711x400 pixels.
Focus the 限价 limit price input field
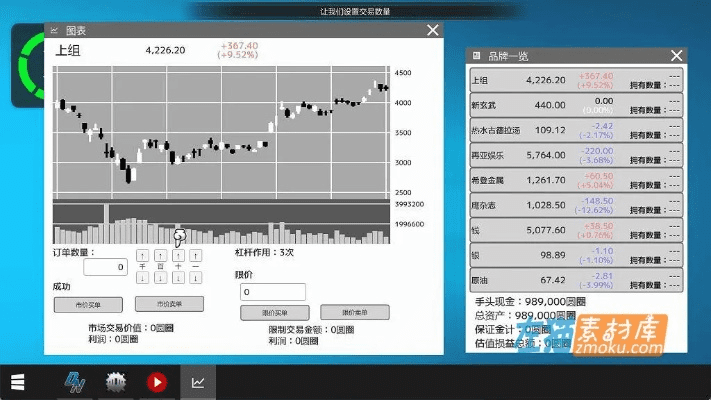[273, 292]
